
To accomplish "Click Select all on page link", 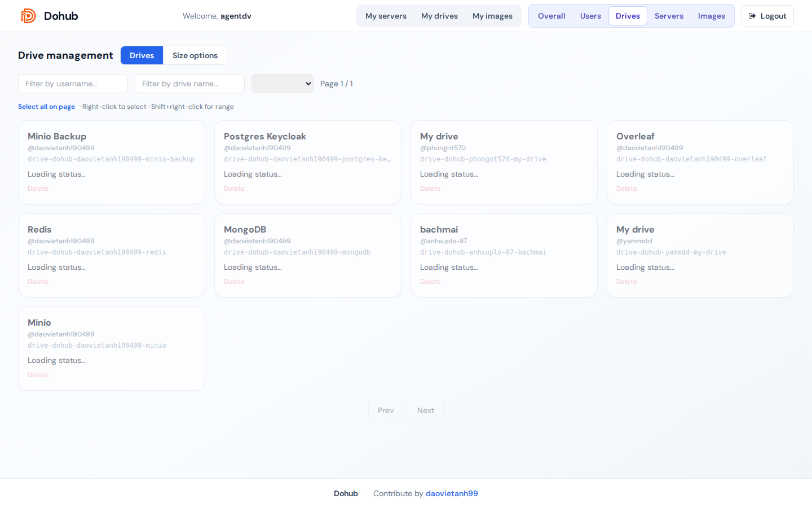I will pos(46,107).
